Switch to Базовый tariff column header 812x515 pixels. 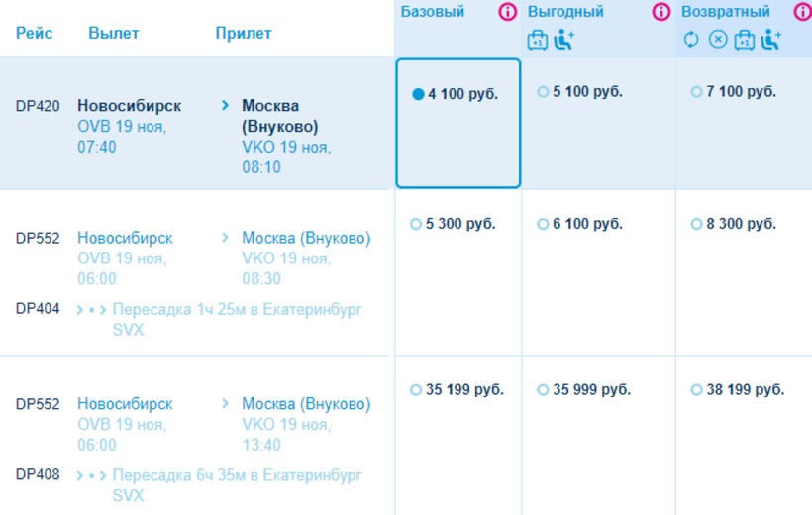433,12
